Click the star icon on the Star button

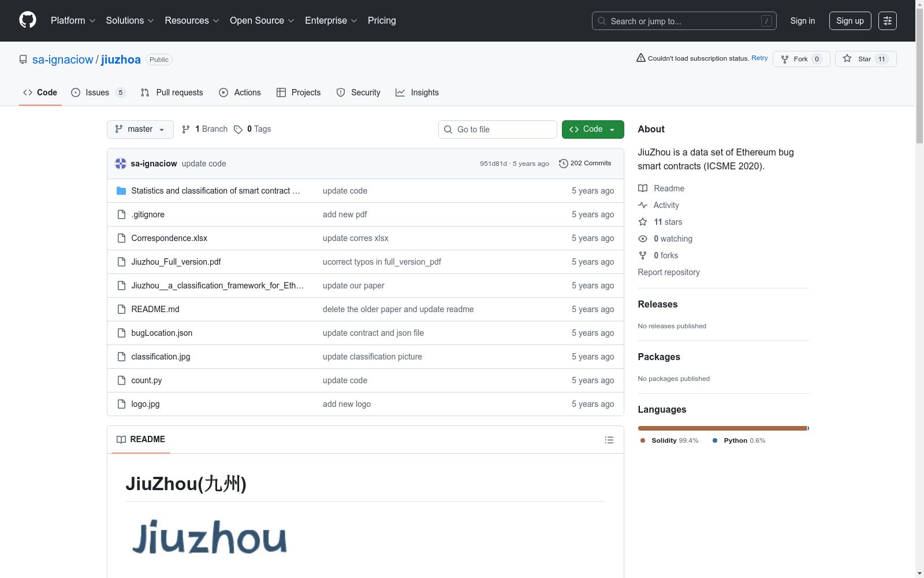click(847, 58)
